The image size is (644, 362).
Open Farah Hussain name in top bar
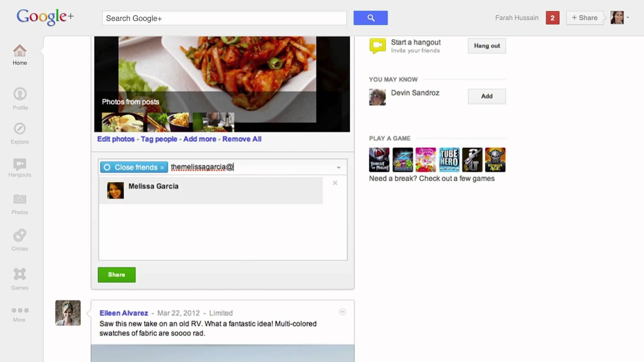[517, 18]
